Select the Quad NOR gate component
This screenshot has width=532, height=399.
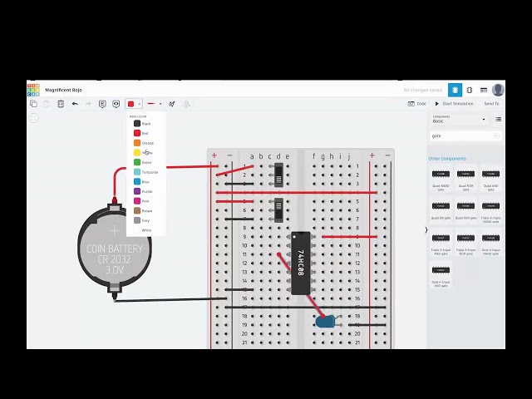465,180
